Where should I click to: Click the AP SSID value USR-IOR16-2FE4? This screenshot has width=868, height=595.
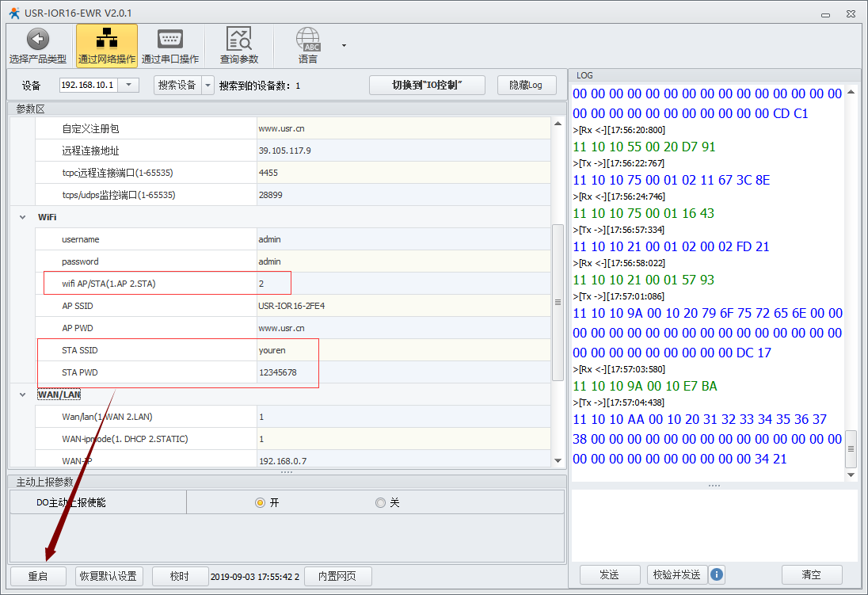(404, 306)
